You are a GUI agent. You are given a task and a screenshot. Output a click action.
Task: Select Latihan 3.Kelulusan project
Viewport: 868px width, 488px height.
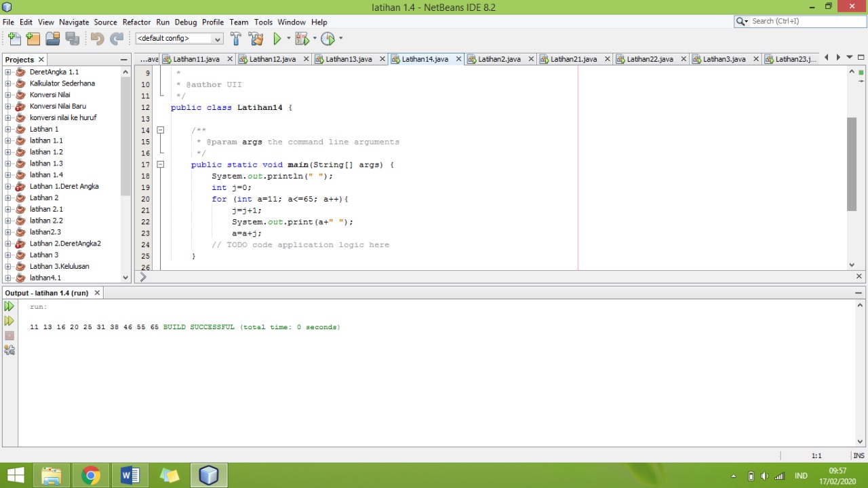point(59,266)
